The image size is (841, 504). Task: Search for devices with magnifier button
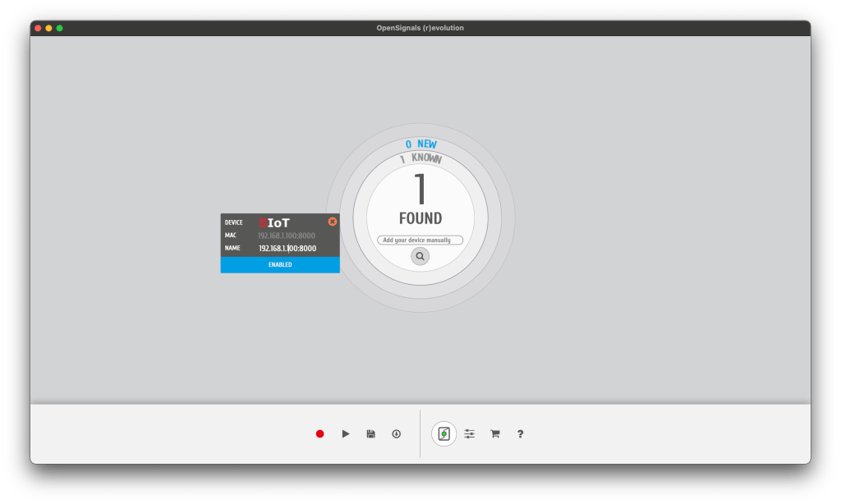pyautogui.click(x=420, y=256)
